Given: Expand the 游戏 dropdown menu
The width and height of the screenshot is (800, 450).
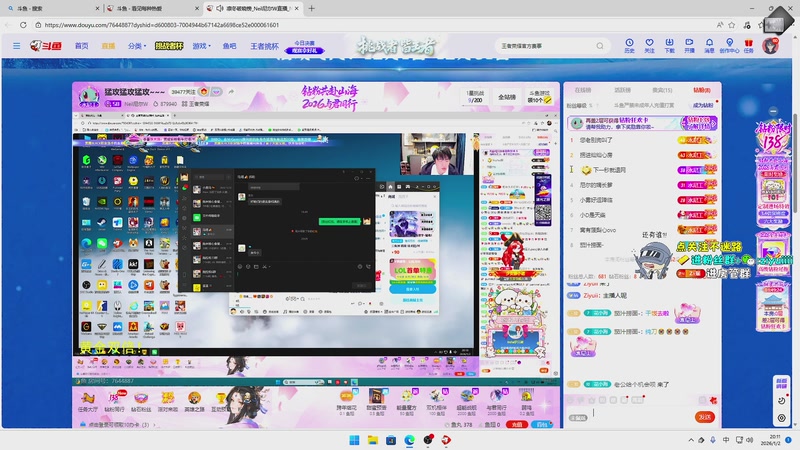Looking at the screenshot, I should (x=202, y=46).
